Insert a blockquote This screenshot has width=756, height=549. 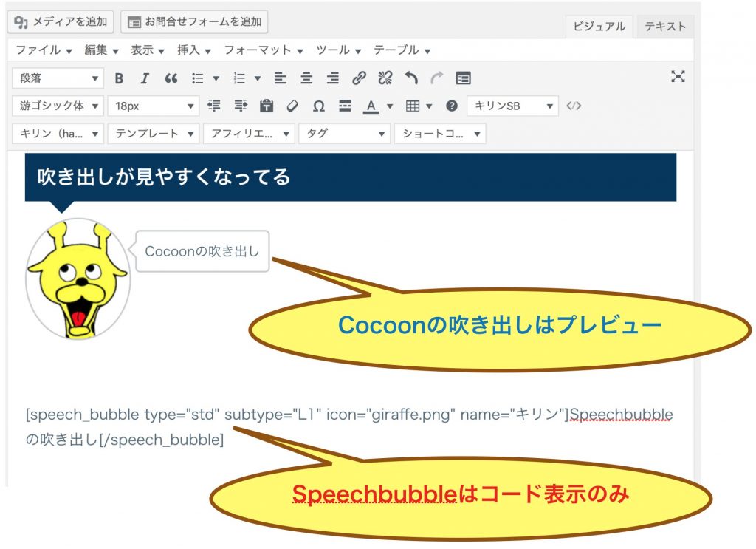pos(170,78)
